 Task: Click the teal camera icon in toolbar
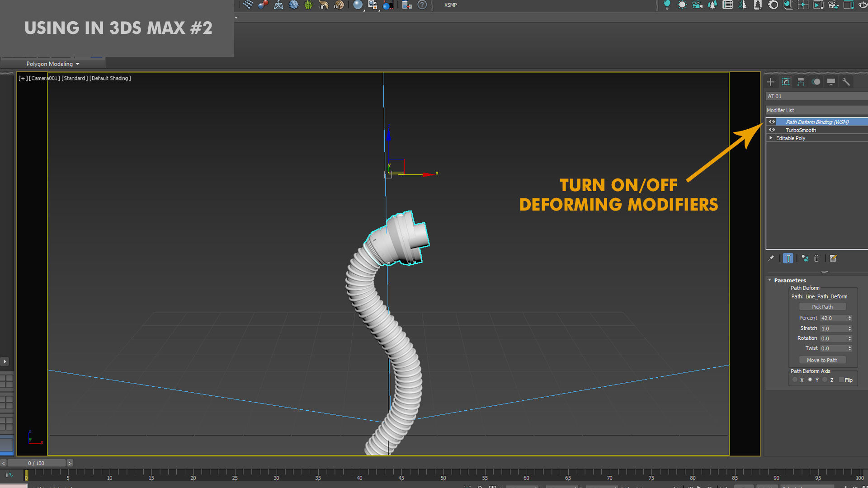[x=697, y=5]
